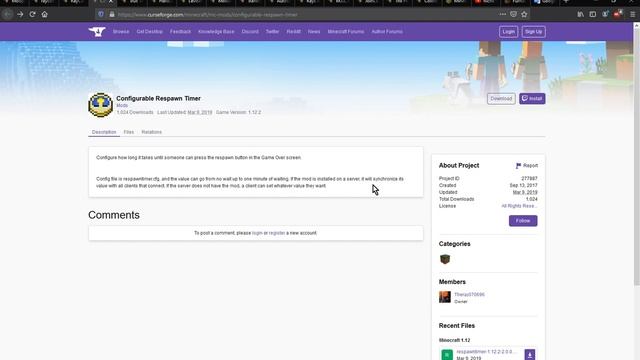Bookmark this page with the star
Image resolution: width=640 pixels, height=360 pixels.
[x=524, y=14]
